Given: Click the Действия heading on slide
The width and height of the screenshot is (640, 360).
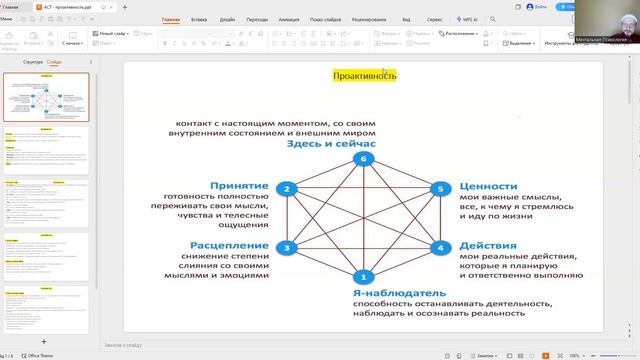Looking at the screenshot, I should pos(488,245).
